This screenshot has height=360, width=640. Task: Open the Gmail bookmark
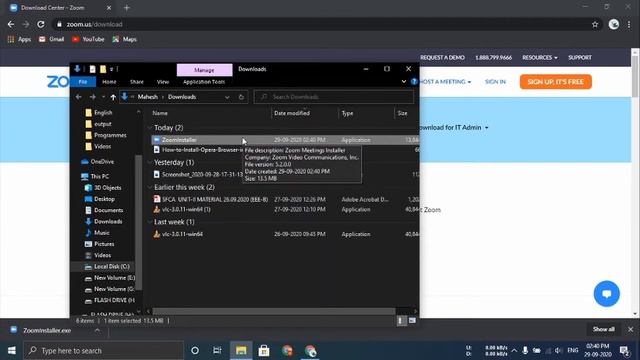pyautogui.click(x=51, y=39)
